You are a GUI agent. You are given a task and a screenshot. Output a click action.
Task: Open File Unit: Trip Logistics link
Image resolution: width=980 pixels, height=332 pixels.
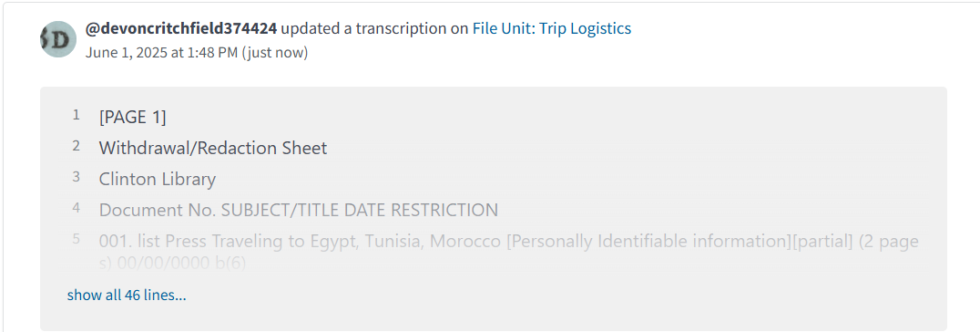click(551, 28)
